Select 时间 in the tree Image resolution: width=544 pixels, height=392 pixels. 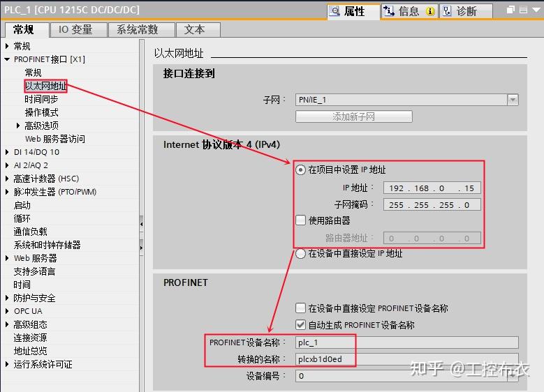(x=22, y=285)
